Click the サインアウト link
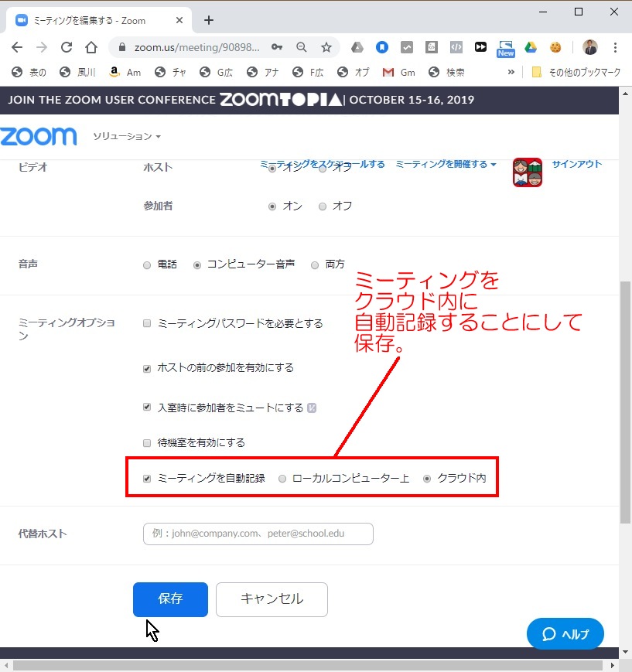Viewport: 632px width, 672px height. point(576,164)
